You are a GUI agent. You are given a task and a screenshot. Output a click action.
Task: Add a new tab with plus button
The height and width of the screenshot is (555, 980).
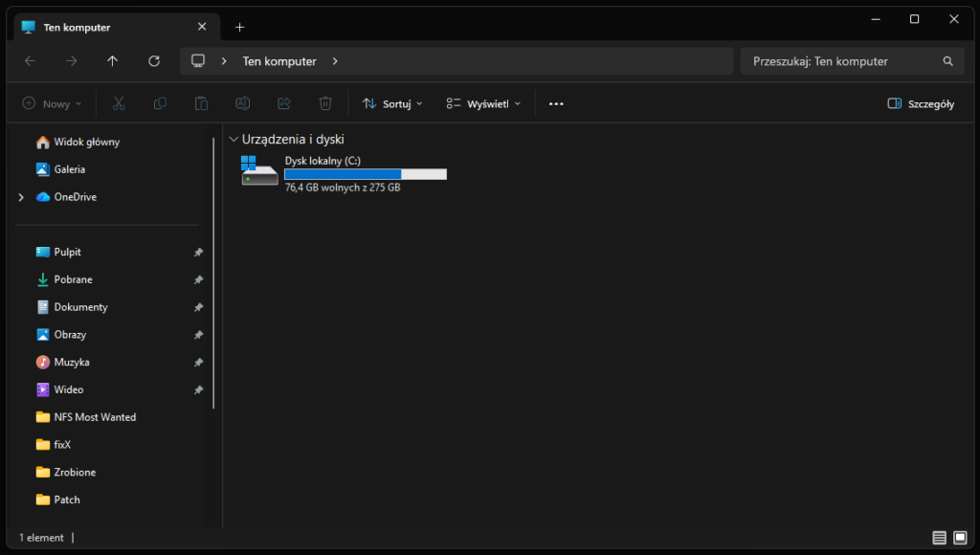pos(239,27)
